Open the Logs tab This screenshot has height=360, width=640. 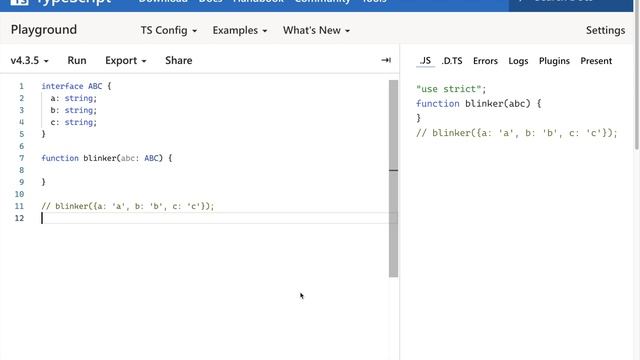(518, 61)
